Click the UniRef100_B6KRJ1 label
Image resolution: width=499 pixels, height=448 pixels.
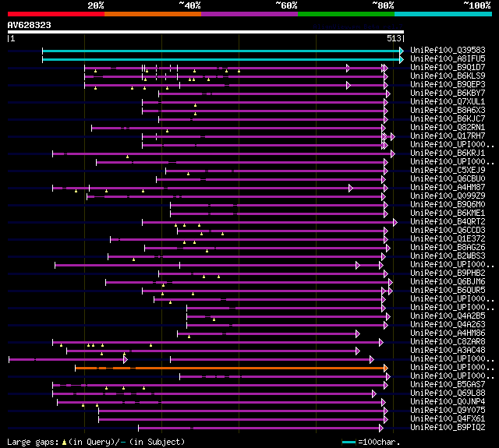coord(448,153)
